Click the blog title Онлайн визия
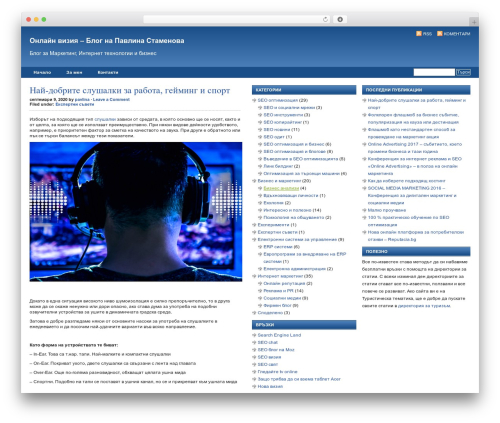Viewport: 500px width, 423px height. click(x=107, y=41)
